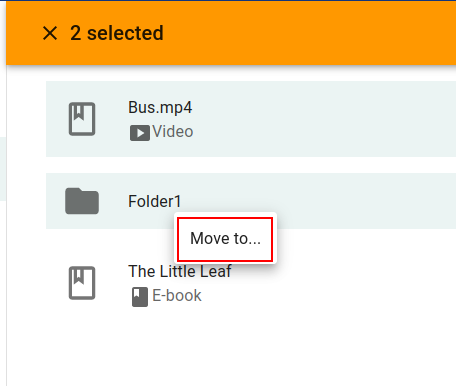Click The Little Leaf title
This screenshot has width=456, height=386.
click(x=180, y=271)
